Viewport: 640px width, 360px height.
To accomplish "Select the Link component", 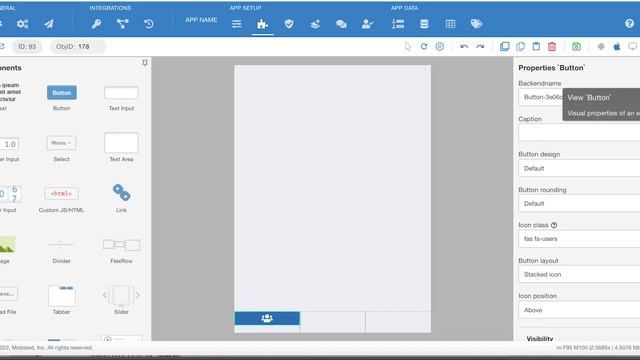I will 121,198.
